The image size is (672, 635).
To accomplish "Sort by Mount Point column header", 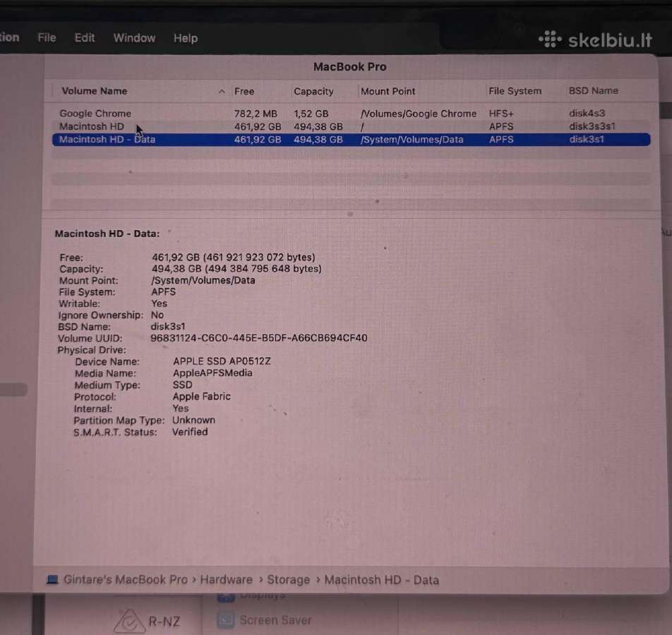I will [x=388, y=91].
